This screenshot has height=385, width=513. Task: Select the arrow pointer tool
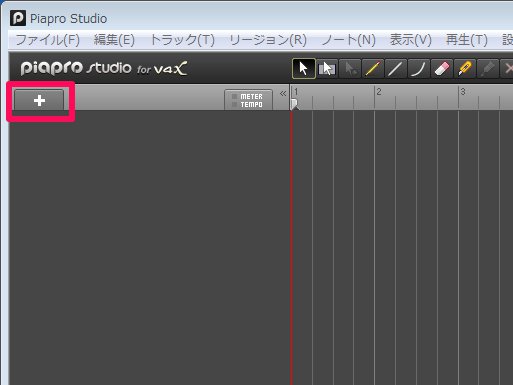coord(304,69)
